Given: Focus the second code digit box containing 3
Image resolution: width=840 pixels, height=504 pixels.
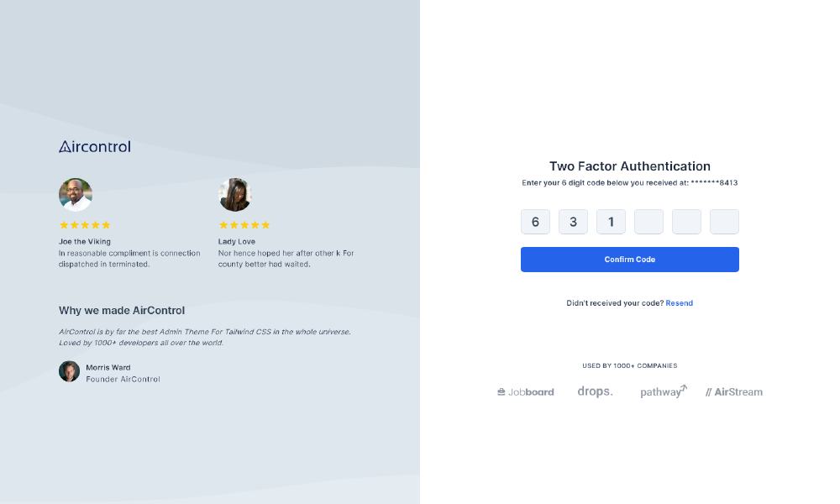Looking at the screenshot, I should click(573, 222).
